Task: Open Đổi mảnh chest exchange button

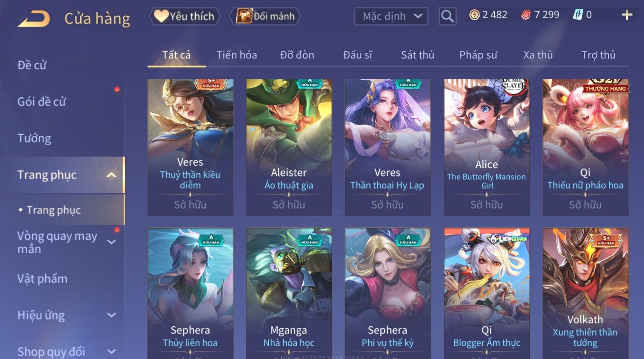Action: 265,16
